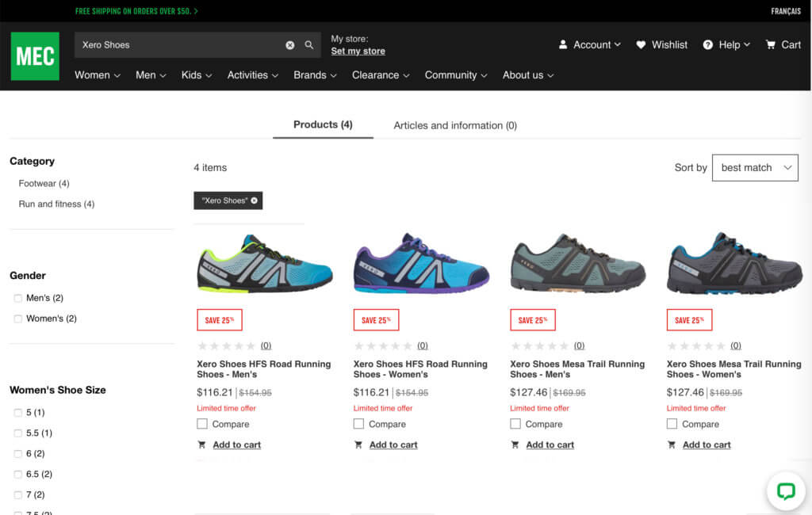Select women's shoe size 6.5

point(18,474)
